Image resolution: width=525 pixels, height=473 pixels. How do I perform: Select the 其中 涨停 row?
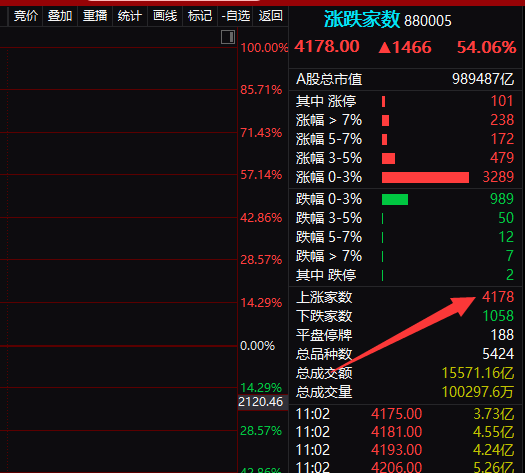coord(405,101)
